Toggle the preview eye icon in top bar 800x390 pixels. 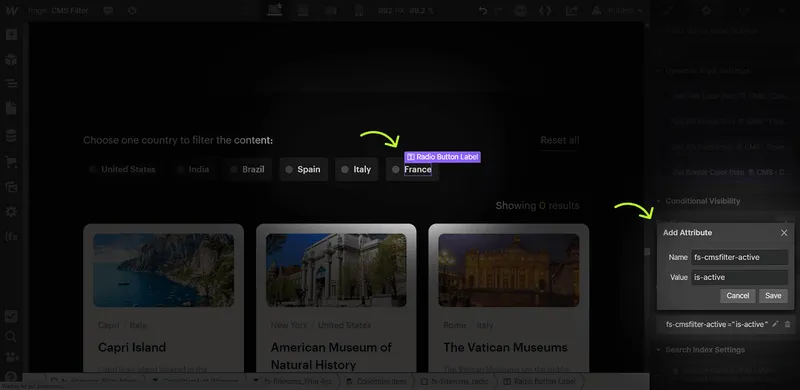132,10
